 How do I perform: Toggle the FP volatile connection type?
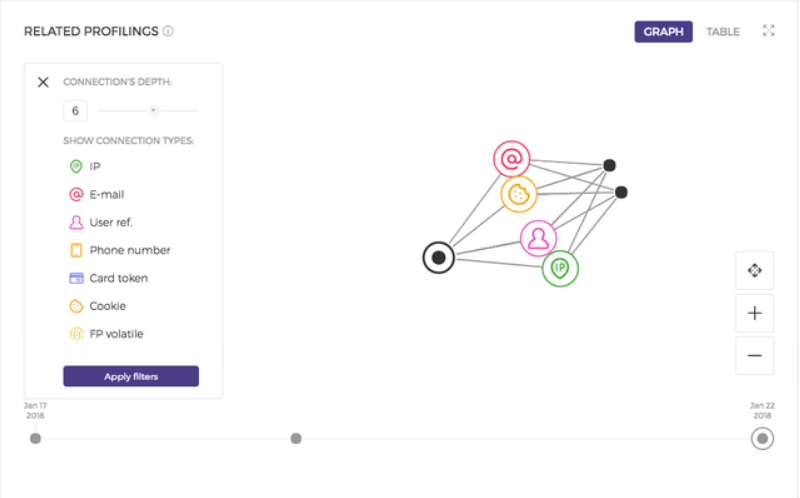[106, 334]
